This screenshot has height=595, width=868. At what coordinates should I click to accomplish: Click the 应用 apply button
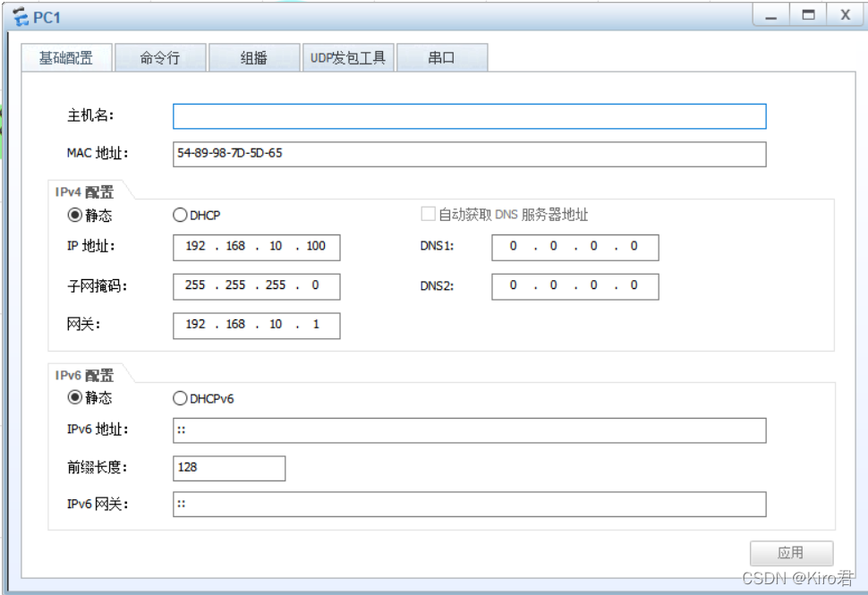792,552
